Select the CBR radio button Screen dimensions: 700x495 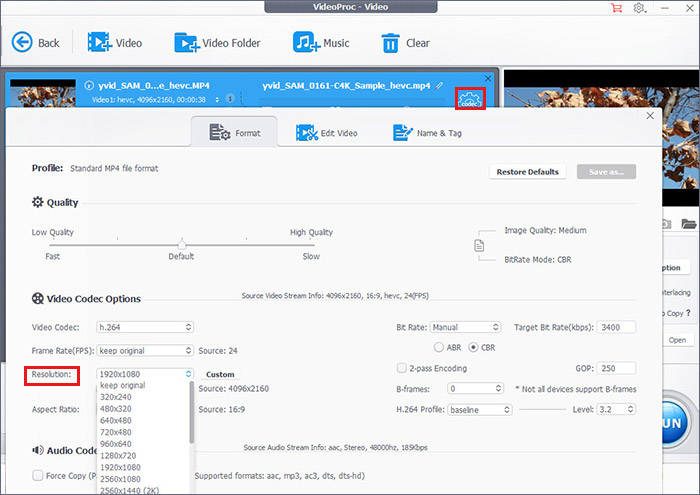coord(473,347)
